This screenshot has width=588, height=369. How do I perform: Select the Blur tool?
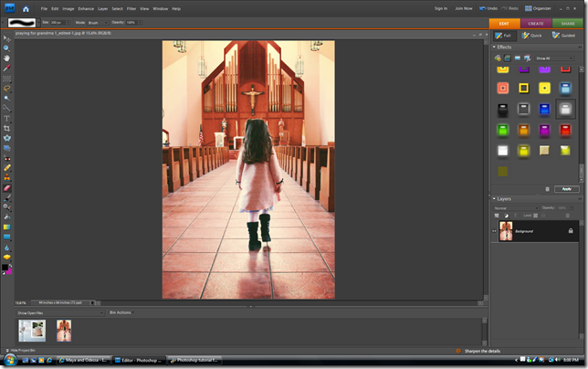coord(6,248)
